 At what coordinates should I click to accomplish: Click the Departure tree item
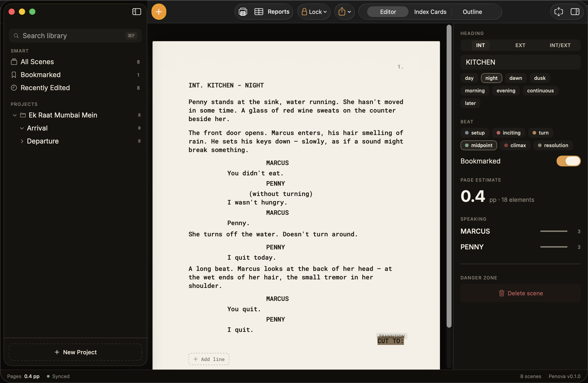[x=75, y=141]
